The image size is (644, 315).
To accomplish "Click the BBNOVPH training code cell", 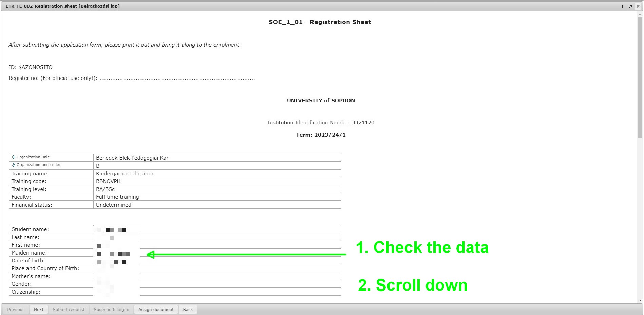I will tap(108, 181).
